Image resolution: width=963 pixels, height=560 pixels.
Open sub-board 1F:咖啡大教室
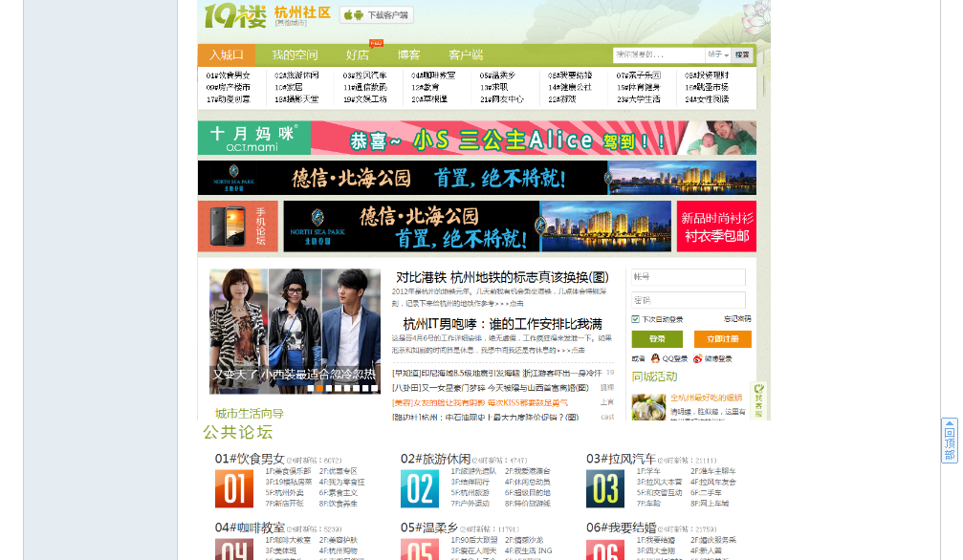[x=288, y=540]
